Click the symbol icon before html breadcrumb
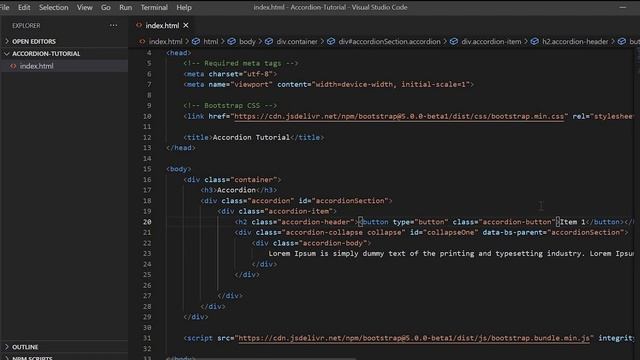Viewport: 640px width, 360px height. coord(196,41)
